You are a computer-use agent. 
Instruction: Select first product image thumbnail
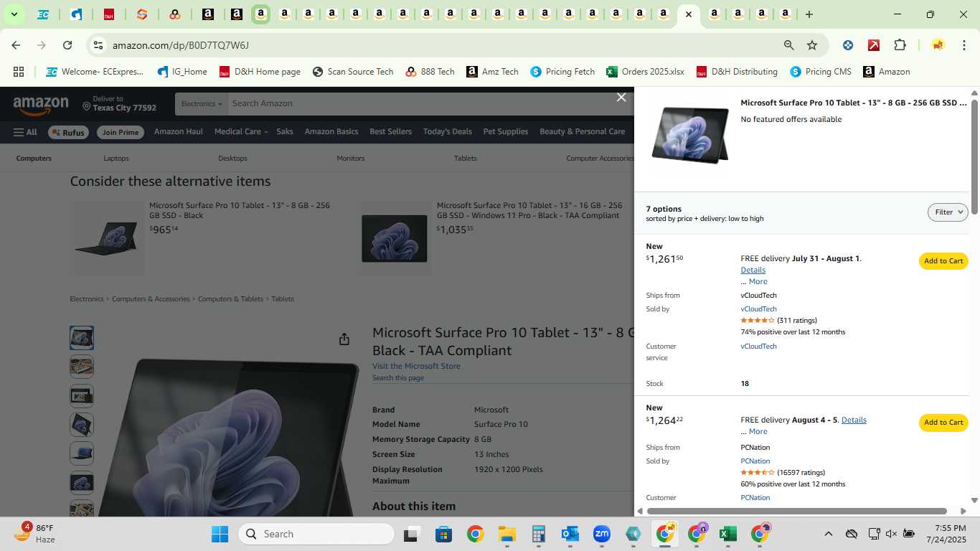82,338
